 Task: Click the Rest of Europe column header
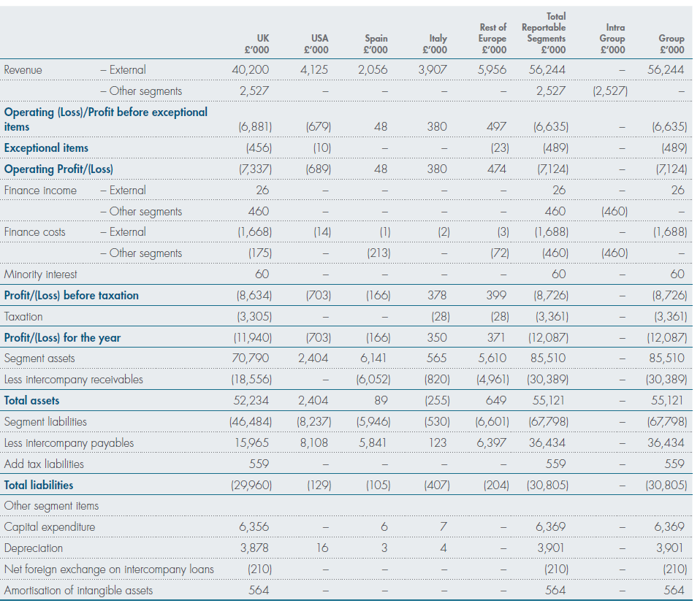492,39
